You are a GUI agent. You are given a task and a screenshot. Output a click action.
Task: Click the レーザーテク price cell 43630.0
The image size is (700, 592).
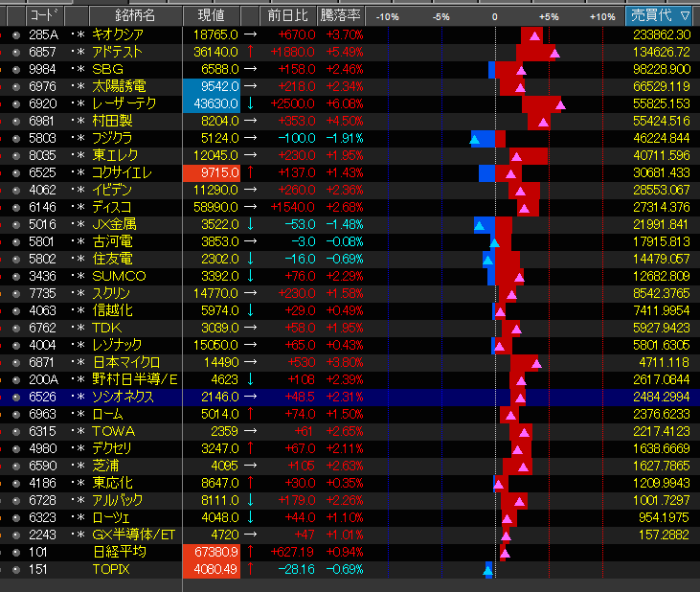[x=212, y=103]
